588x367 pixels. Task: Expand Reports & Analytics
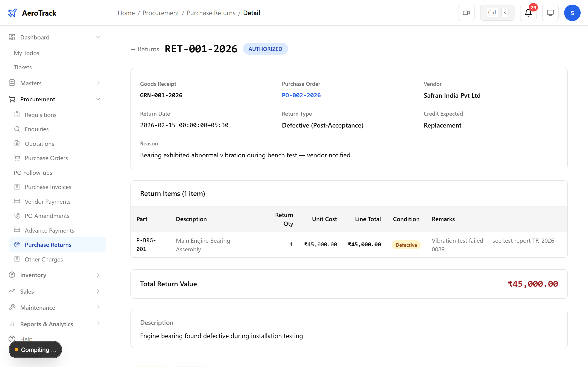[x=98, y=324]
